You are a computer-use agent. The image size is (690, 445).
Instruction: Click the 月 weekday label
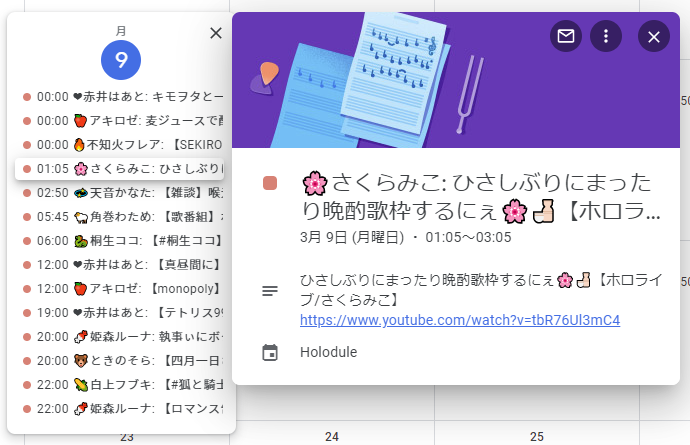tap(121, 31)
